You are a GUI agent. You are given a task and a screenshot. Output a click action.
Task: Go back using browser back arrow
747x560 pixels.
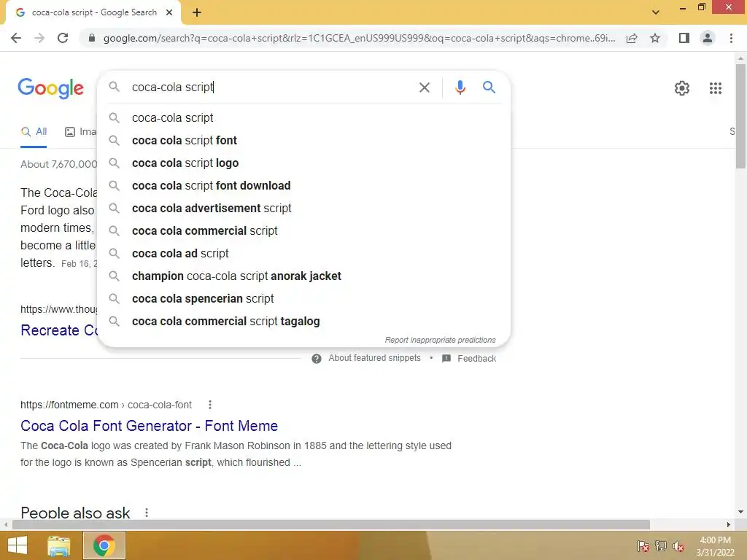coord(16,38)
